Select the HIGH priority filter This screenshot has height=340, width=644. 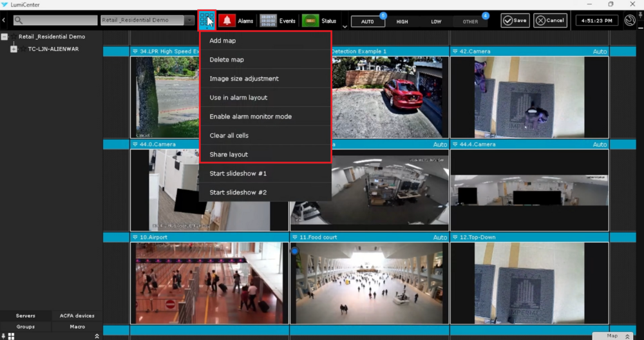tap(402, 21)
